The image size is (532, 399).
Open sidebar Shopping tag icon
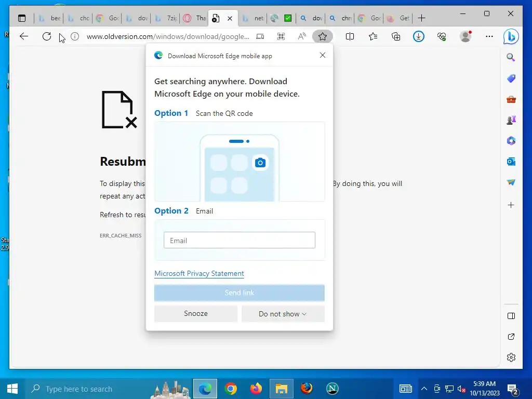click(511, 78)
